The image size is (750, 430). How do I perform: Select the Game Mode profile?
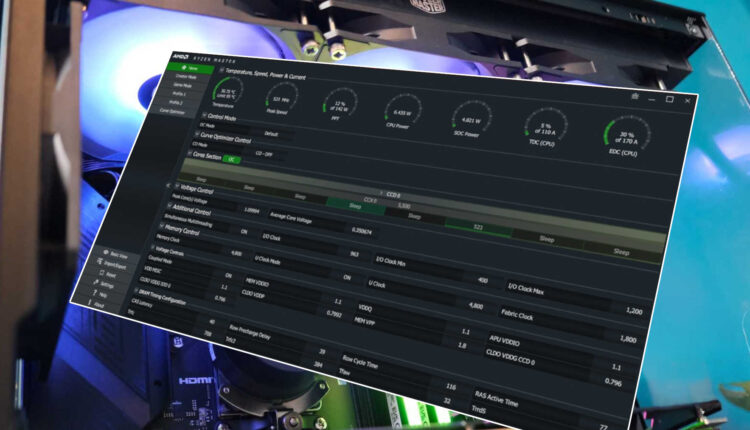[x=184, y=86]
